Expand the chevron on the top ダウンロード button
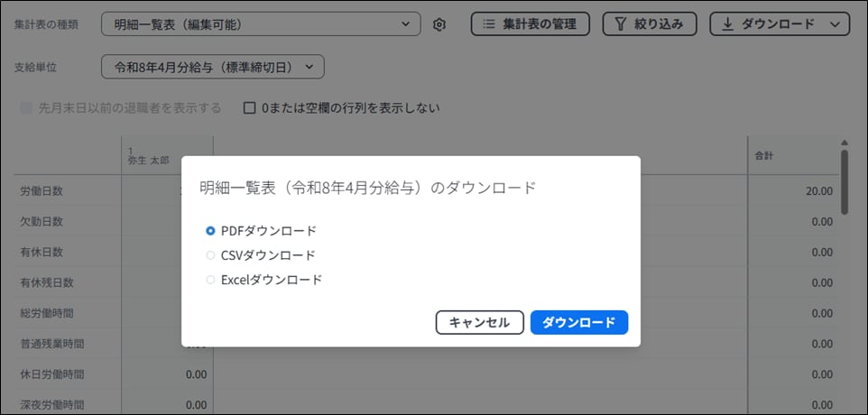The height and width of the screenshot is (415, 868). (x=834, y=24)
